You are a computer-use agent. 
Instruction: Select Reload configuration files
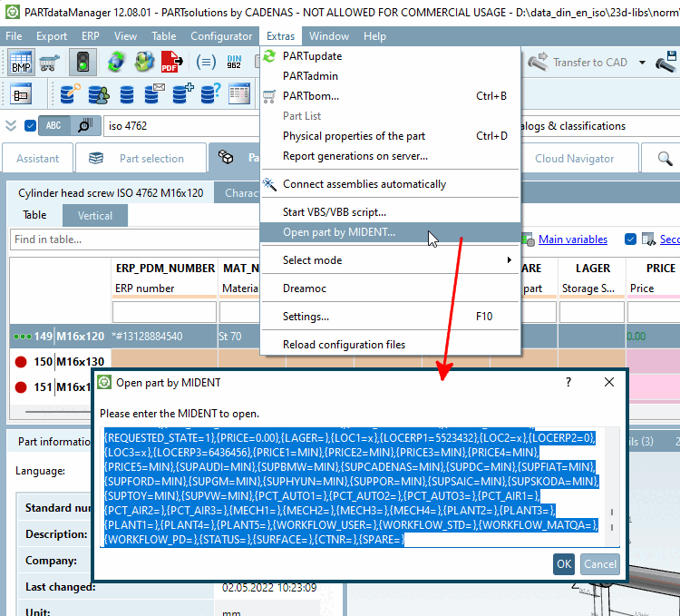click(x=390, y=345)
